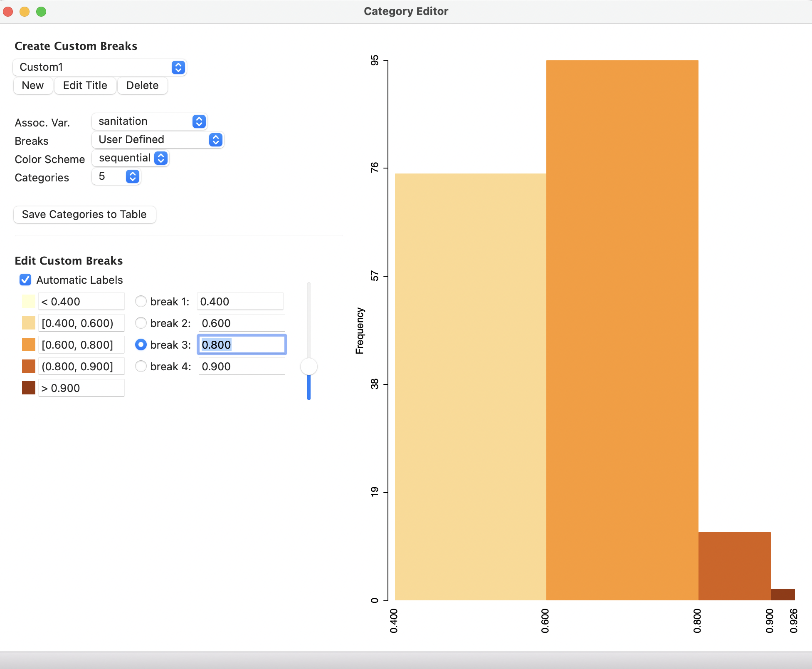Select the Custom1 menu item
This screenshot has height=669, width=812.
point(100,66)
